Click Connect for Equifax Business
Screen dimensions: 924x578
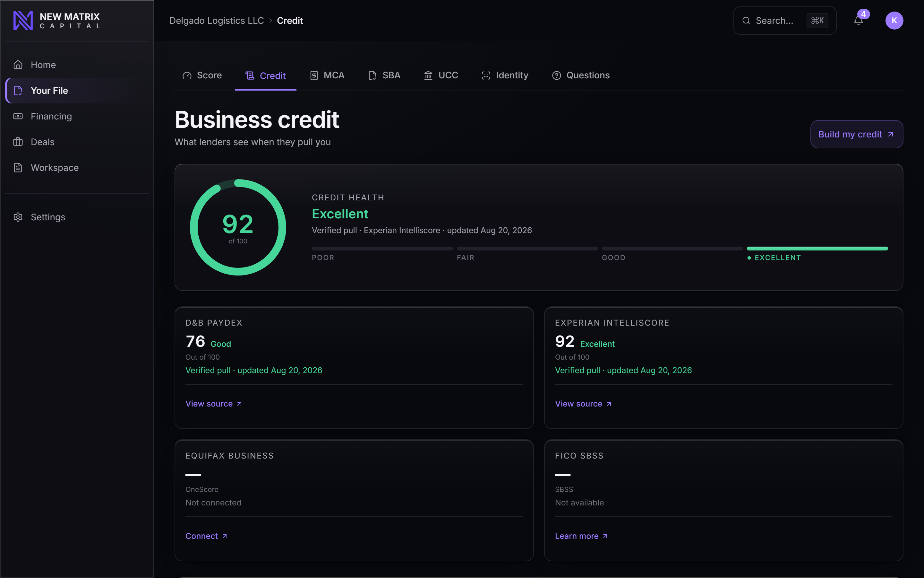pos(207,536)
